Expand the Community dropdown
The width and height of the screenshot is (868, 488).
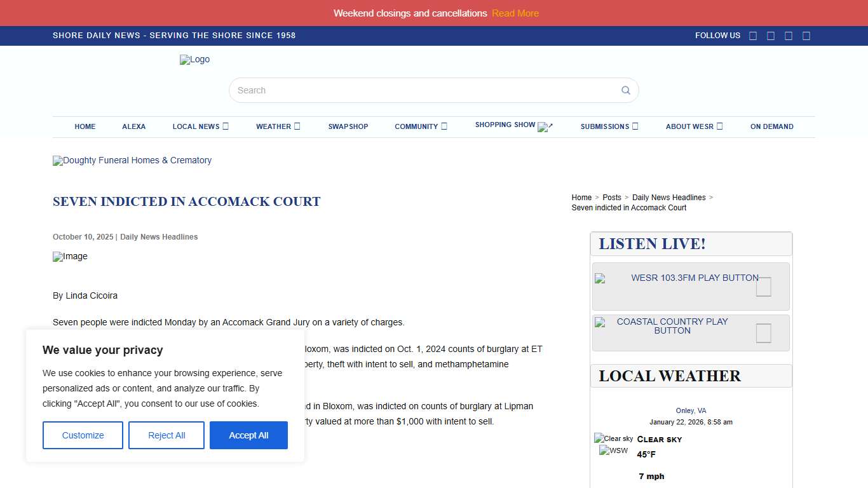point(421,126)
